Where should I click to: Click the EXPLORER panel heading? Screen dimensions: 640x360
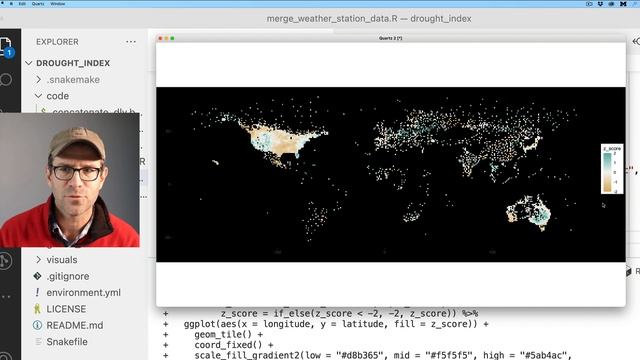(57, 42)
